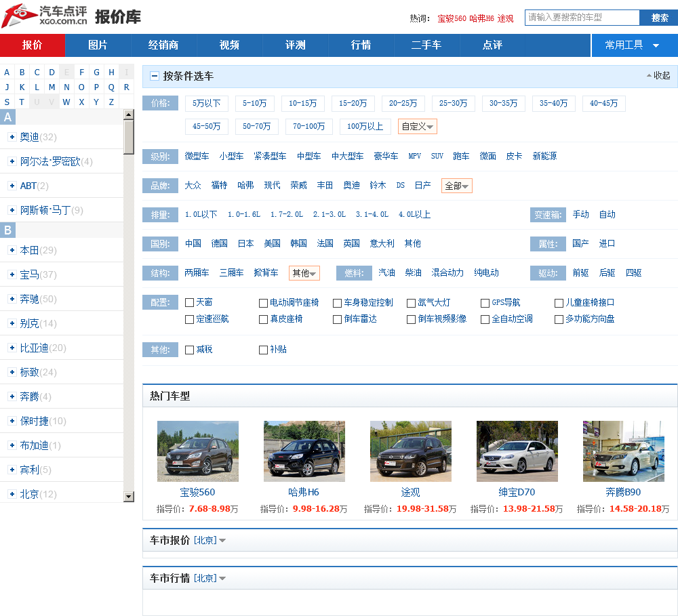678x616 pixels.
Task: Open the 图片 navigation tab
Action: coord(98,45)
